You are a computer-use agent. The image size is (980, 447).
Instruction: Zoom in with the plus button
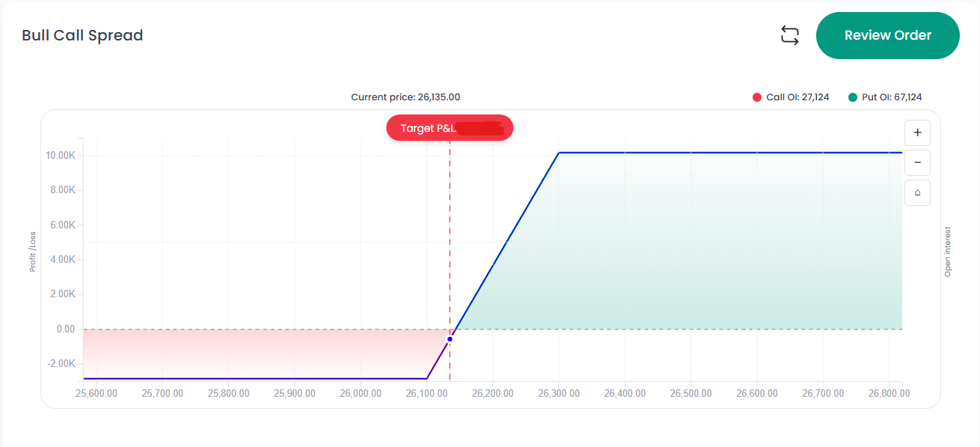click(917, 133)
